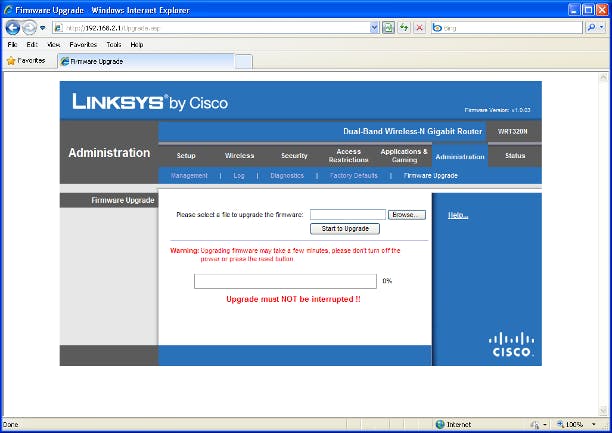The image size is (612, 433).
Task: Click the Internet Explorer title bar icon
Action: click(8, 10)
